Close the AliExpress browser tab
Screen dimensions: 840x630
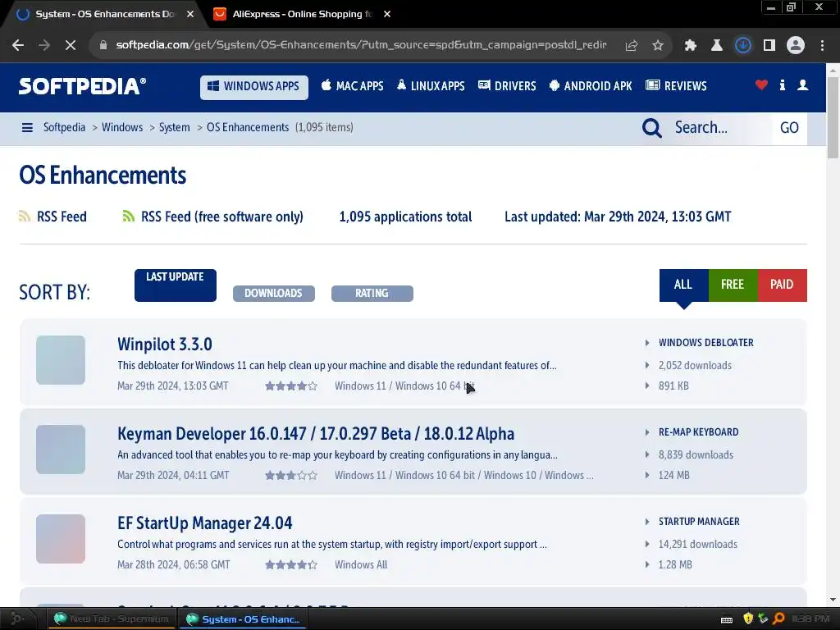pos(387,14)
